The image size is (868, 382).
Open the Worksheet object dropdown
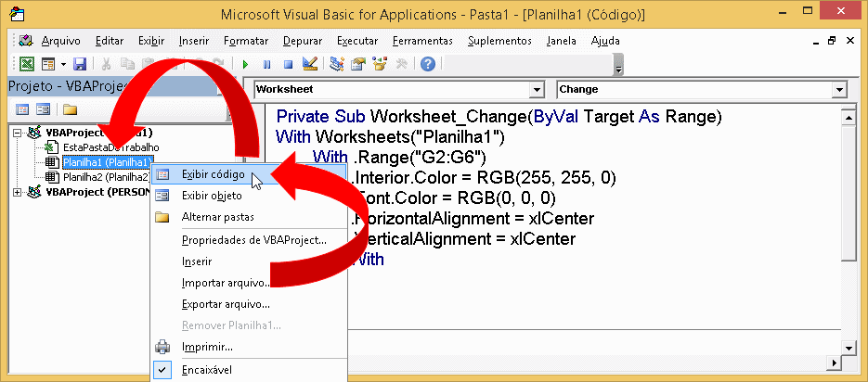(x=536, y=90)
